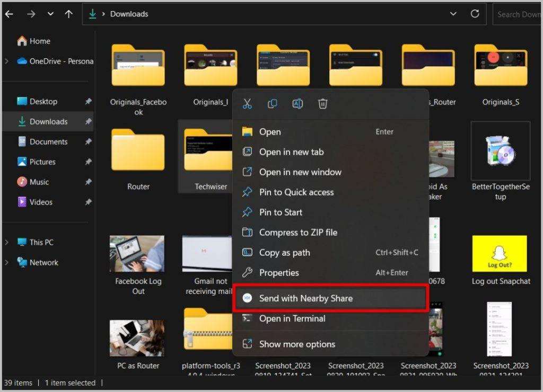
Task: Choose Open in Terminal
Action: click(331, 318)
